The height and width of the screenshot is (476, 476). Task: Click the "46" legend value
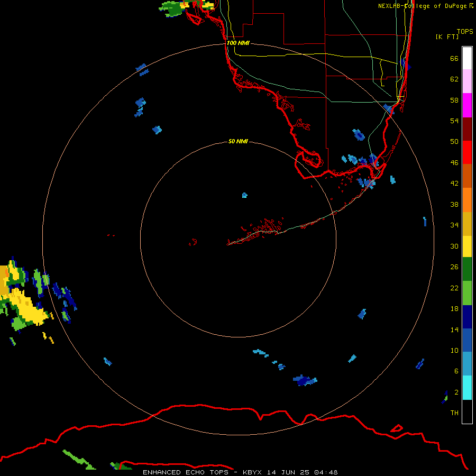pos(454,163)
